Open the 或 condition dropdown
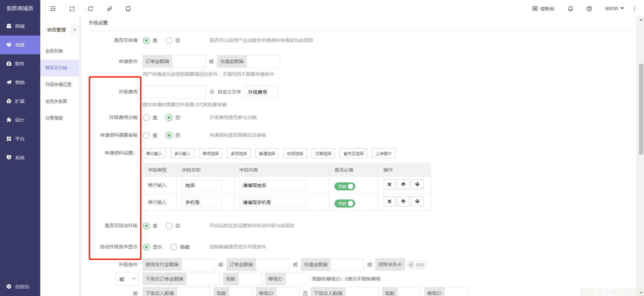Viewport: 644px width, 296px height. (x=127, y=279)
